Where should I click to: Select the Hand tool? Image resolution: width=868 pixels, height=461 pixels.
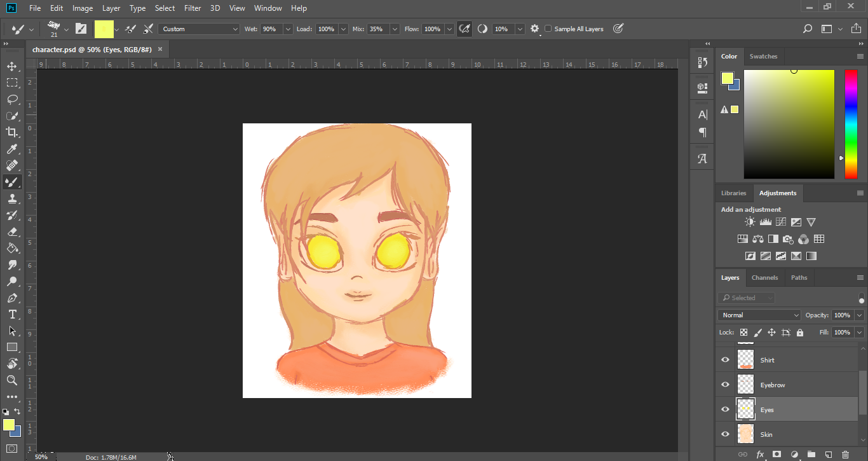tap(12, 364)
